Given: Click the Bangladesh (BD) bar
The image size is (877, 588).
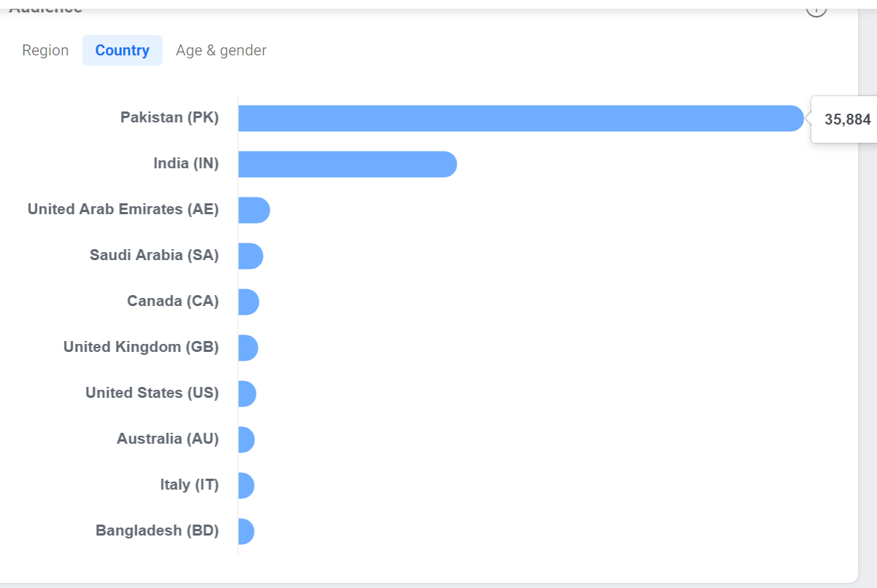Looking at the screenshot, I should [246, 531].
